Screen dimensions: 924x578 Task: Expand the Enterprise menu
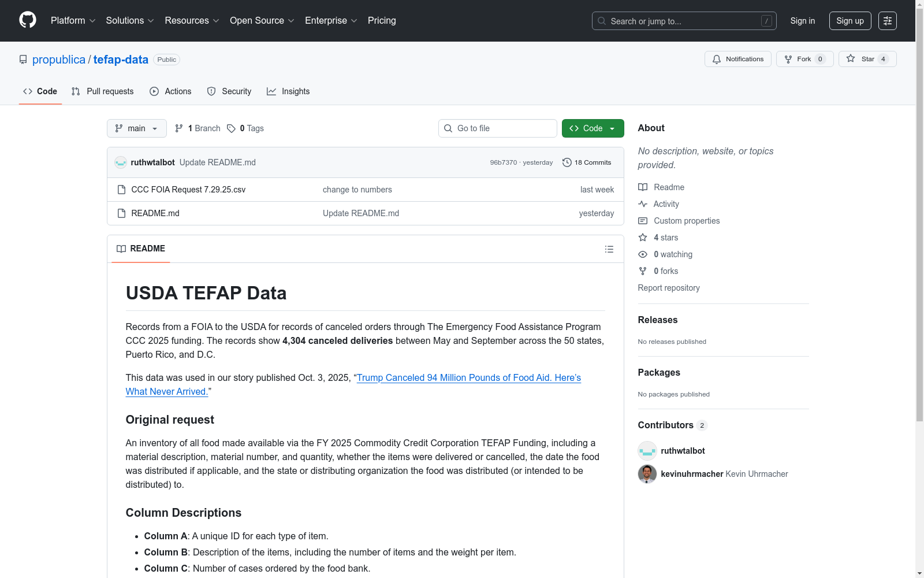tap(331, 21)
